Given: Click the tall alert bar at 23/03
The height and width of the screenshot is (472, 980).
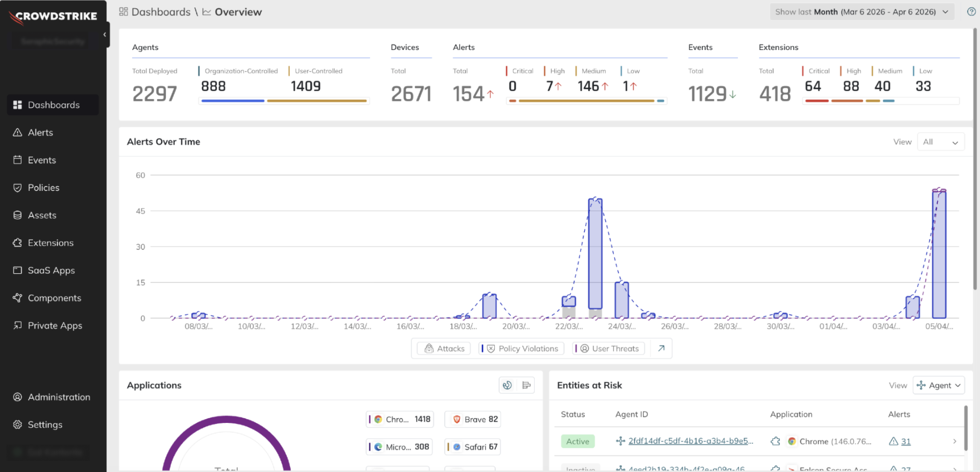Looking at the screenshot, I should pos(595,254).
